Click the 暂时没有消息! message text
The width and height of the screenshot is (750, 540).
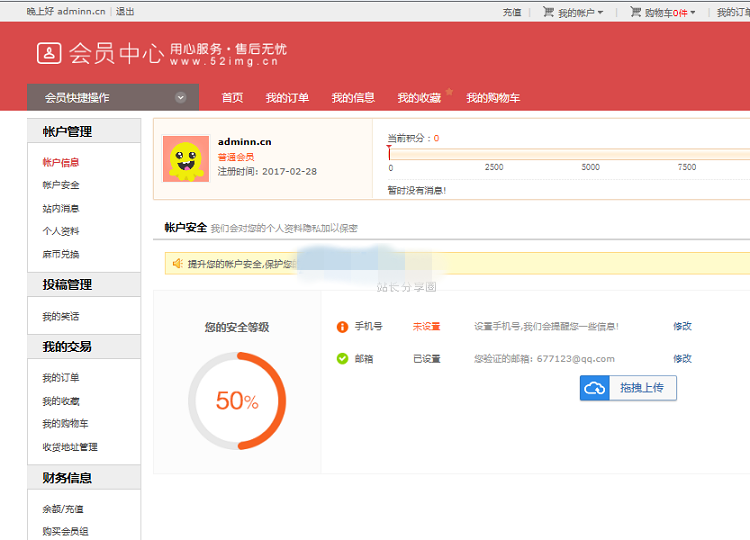[417, 190]
